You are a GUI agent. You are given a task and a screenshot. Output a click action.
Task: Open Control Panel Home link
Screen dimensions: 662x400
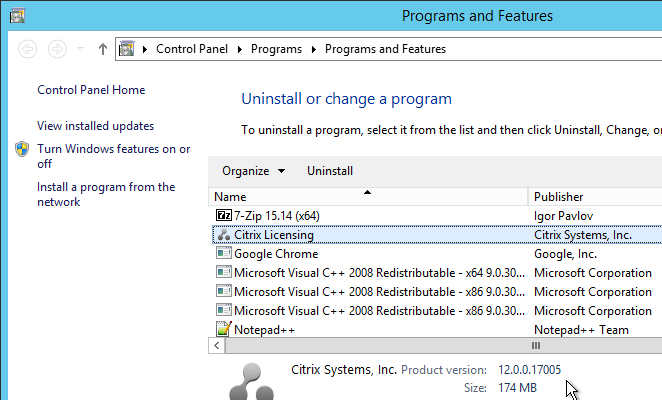point(91,90)
